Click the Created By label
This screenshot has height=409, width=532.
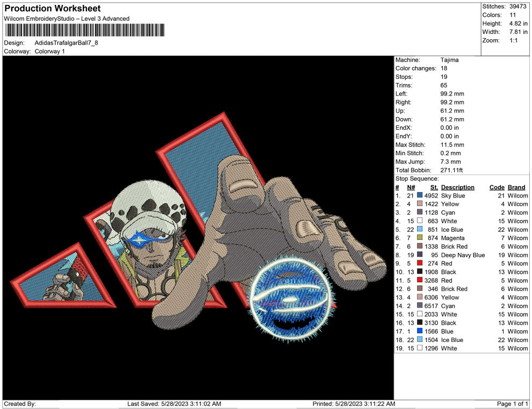[20, 404]
